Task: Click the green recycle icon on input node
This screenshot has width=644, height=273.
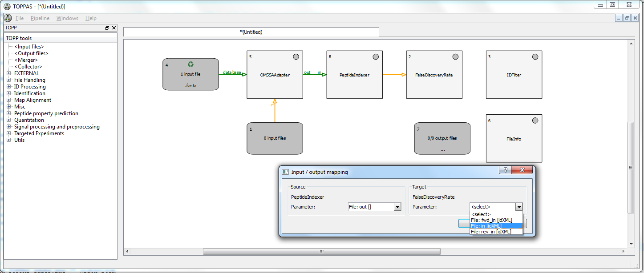Action: point(190,64)
